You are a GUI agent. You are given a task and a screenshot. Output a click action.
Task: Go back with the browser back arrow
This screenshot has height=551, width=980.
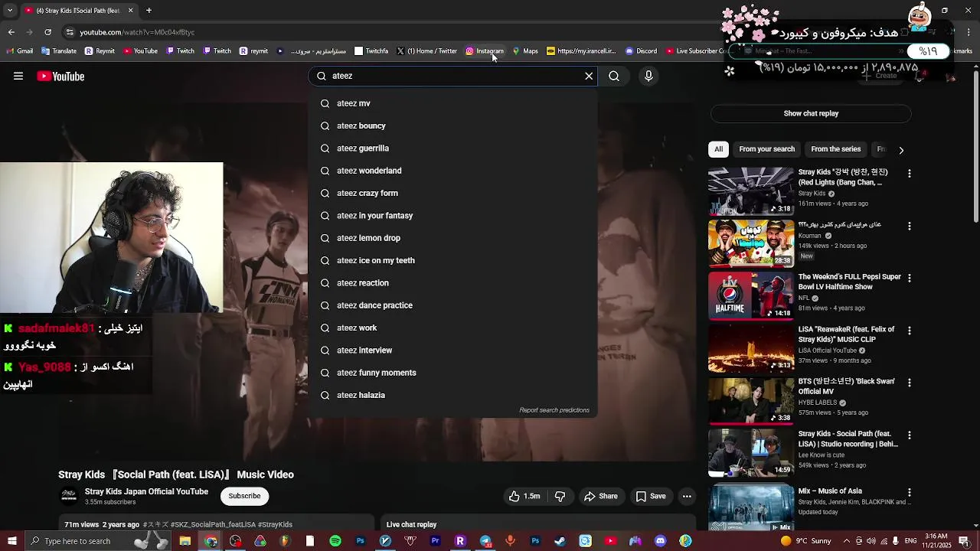pos(11,32)
